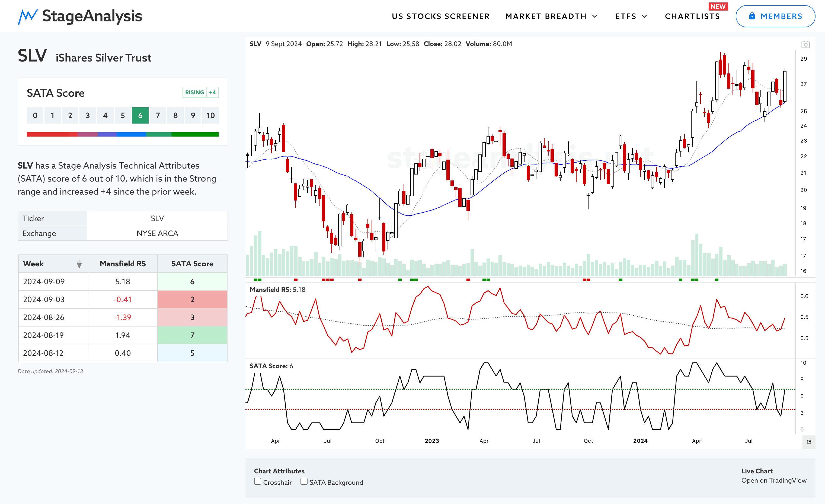
Task: Click the Data updated date note
Action: tap(50, 371)
